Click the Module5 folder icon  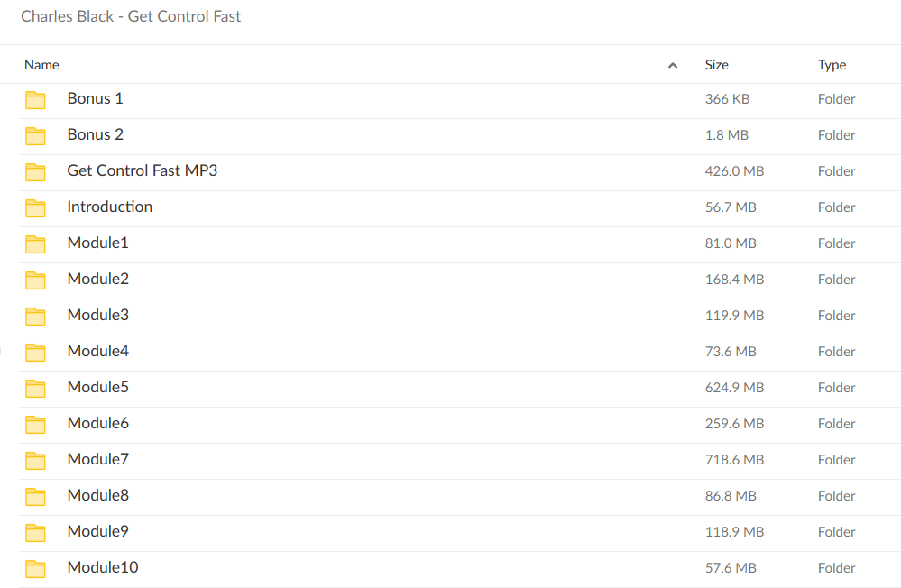pos(35,388)
